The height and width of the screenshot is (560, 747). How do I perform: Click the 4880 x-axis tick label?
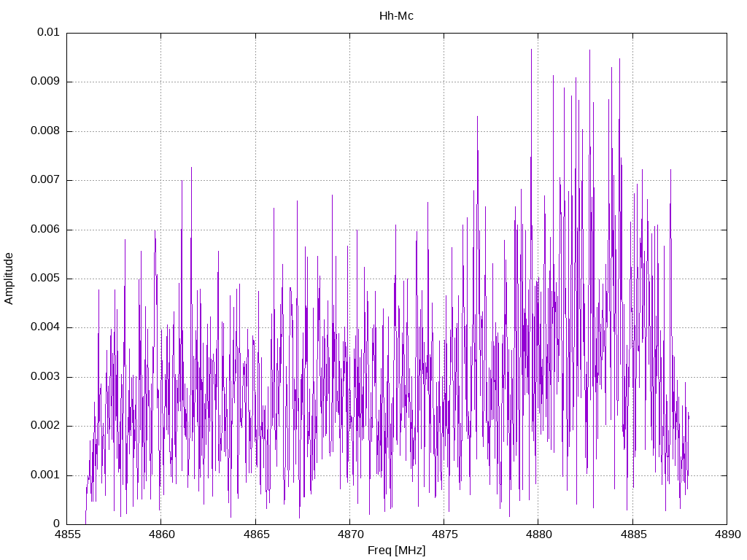tap(539, 534)
